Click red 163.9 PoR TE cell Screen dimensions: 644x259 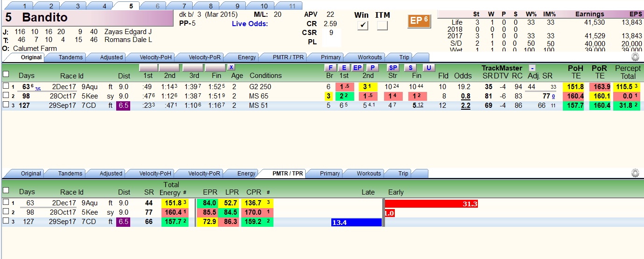pos(600,86)
